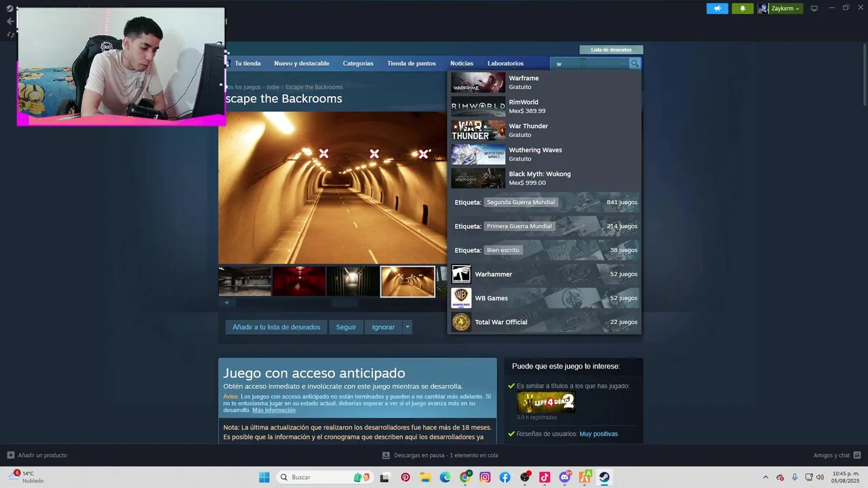Click Añadir un producto
Image resolution: width=868 pixels, height=488 pixels.
pyautogui.click(x=37, y=455)
